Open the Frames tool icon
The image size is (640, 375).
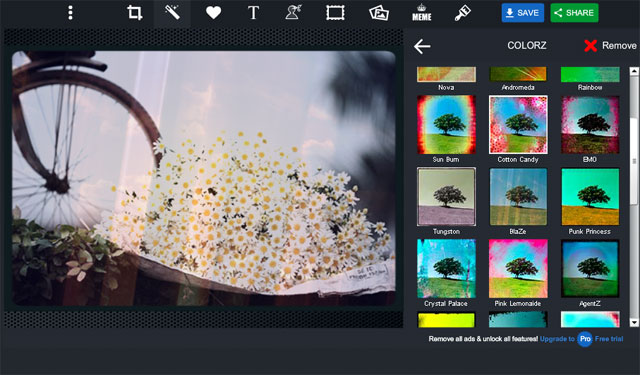tap(335, 13)
